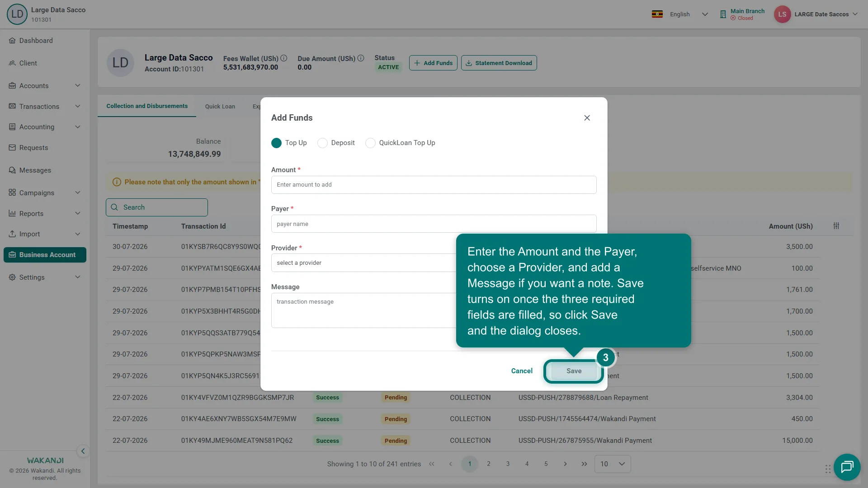Image resolution: width=868 pixels, height=488 pixels.
Task: Expand the Accounting sidebar menu
Action: coord(78,127)
